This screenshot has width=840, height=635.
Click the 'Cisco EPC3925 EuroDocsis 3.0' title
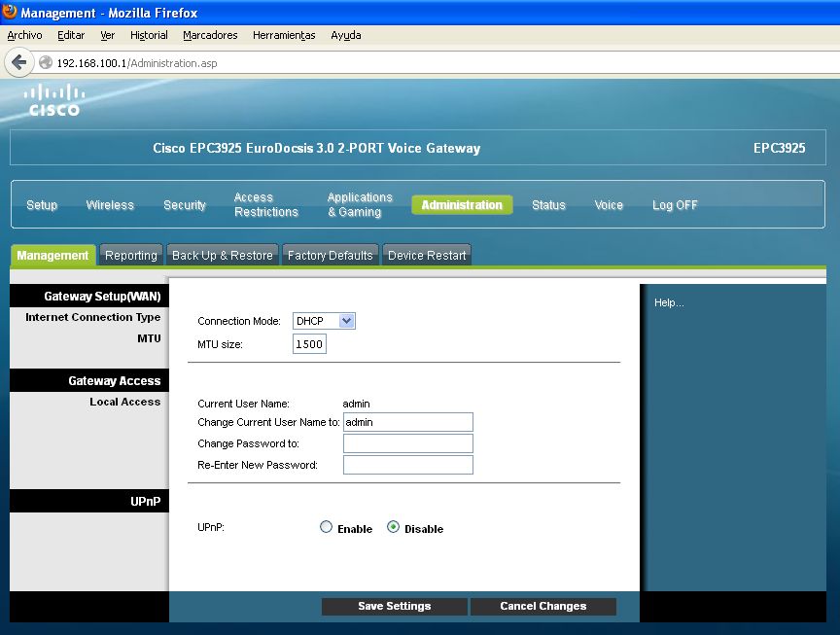[x=317, y=149]
